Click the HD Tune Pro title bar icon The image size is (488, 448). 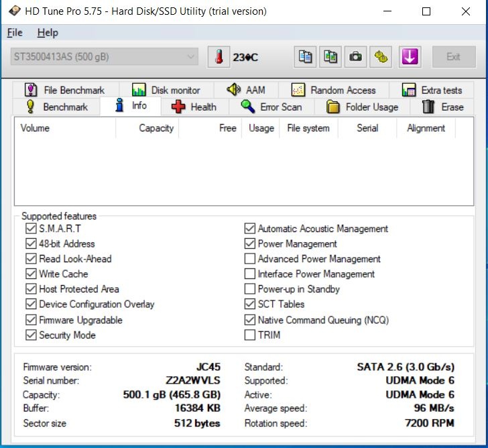coord(14,11)
